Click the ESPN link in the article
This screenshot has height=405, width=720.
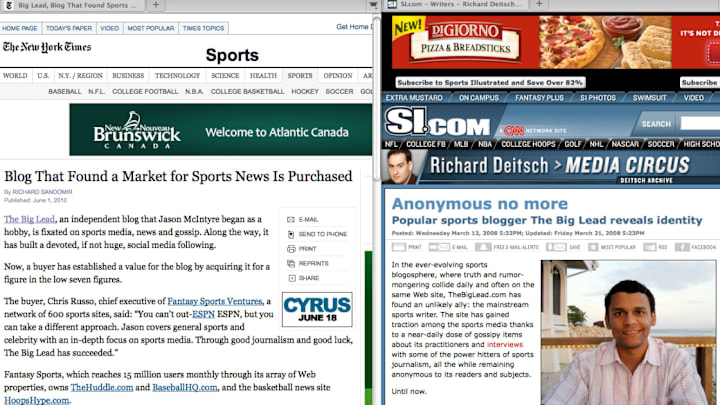click(203, 314)
